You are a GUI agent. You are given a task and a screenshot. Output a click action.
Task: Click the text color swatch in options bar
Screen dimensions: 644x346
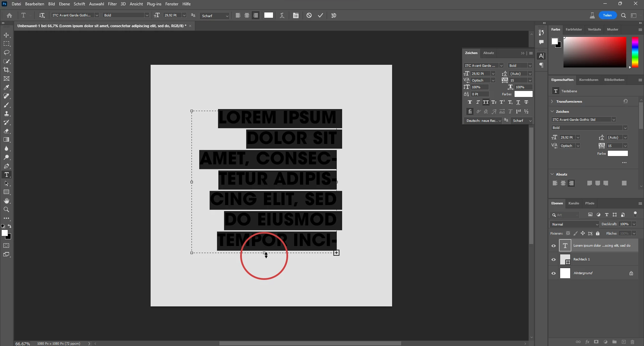269,15
